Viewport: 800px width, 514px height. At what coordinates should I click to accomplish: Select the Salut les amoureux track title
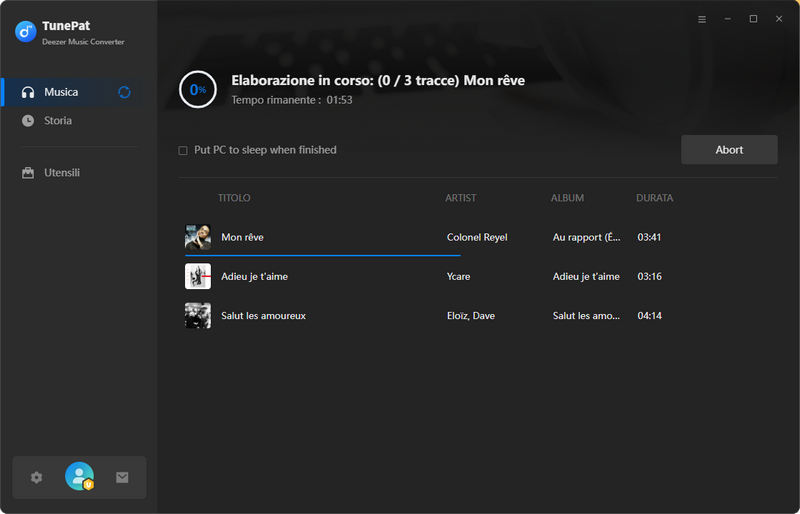pyautogui.click(x=263, y=316)
